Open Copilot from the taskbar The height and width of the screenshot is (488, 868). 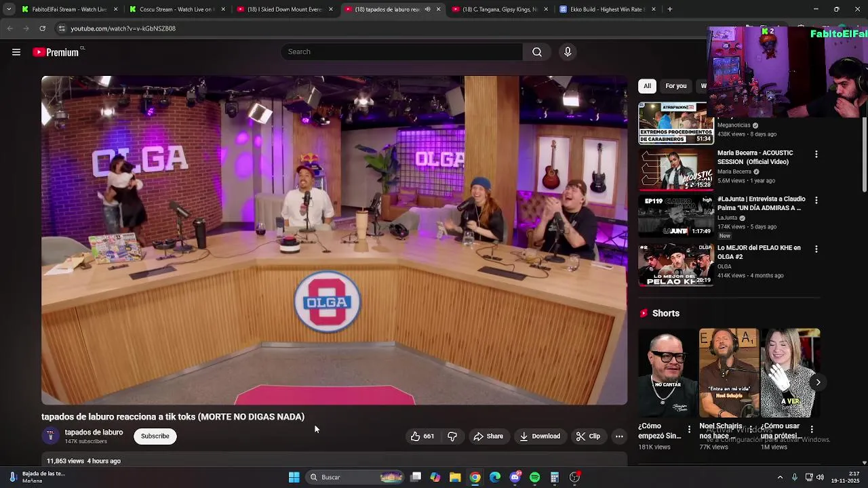(435, 477)
